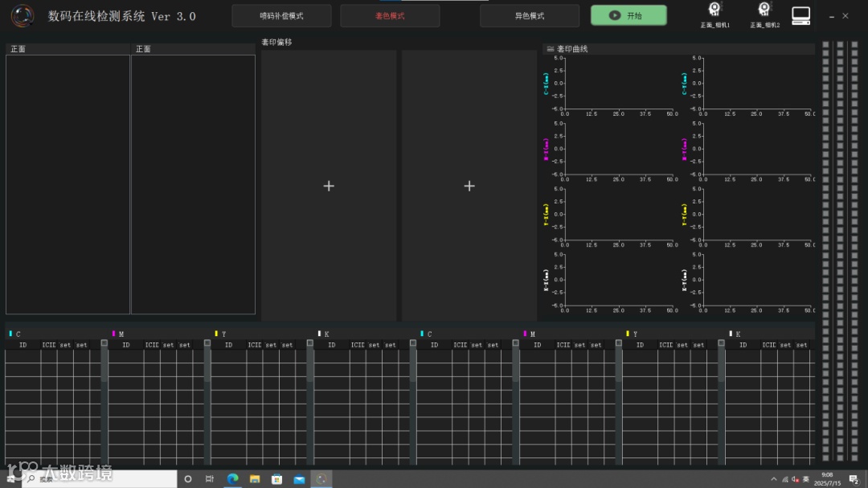Click scrollbar of the first C table
868x488 pixels.
(104, 402)
